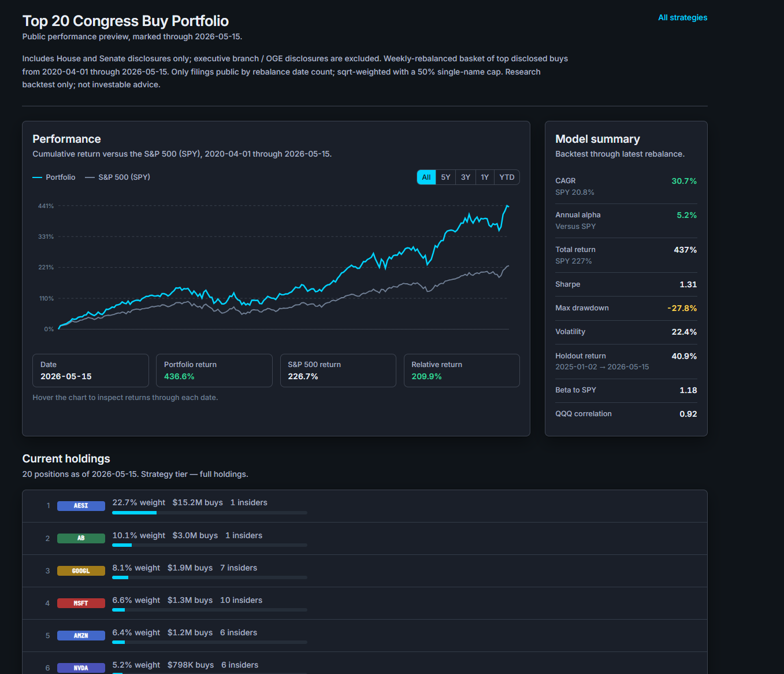Click the Total return 437% value
This screenshot has width=784, height=674.
(685, 250)
